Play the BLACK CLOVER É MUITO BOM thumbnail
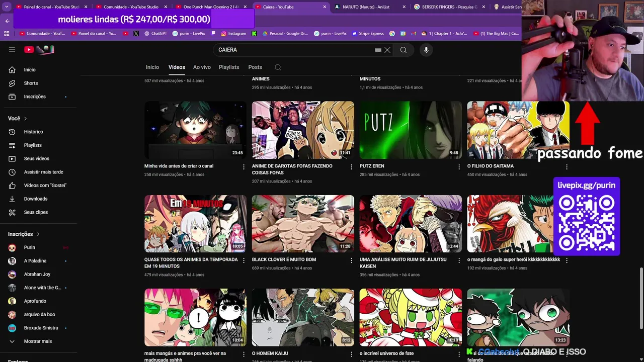This screenshot has height=362, width=644. click(x=303, y=224)
